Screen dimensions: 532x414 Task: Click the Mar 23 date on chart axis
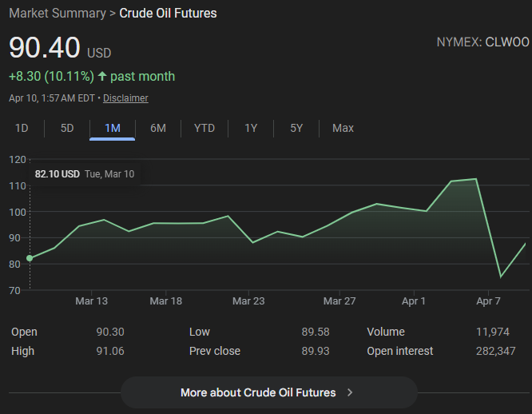click(248, 301)
